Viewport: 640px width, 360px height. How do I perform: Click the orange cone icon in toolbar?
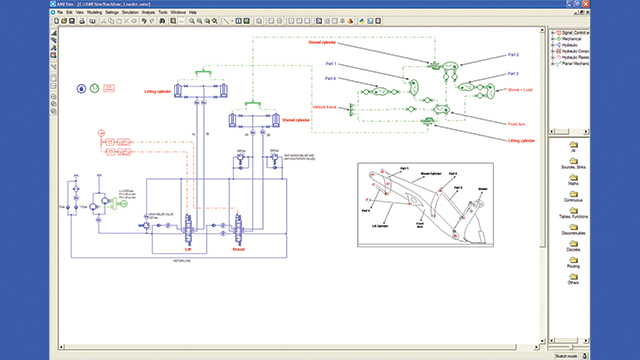[350, 21]
